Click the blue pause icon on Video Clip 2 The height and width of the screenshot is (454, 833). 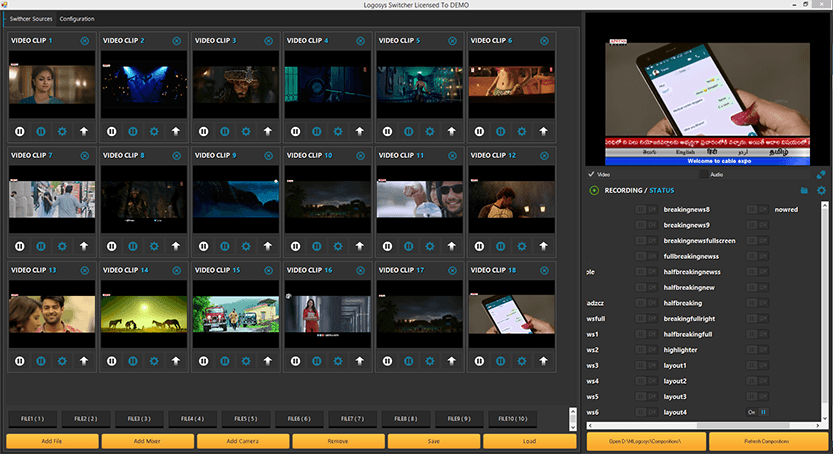tap(133, 131)
